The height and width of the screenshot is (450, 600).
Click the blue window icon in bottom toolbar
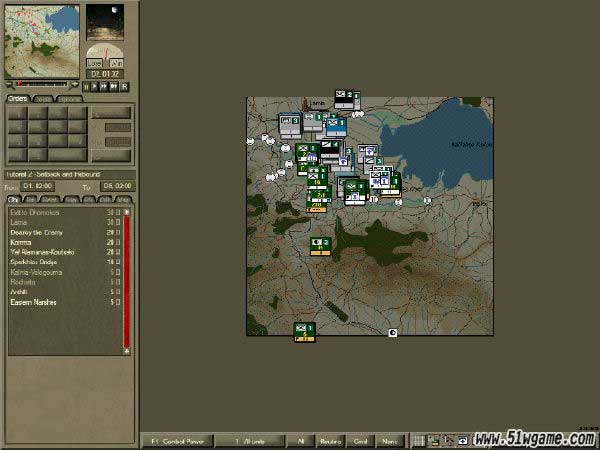462,441
